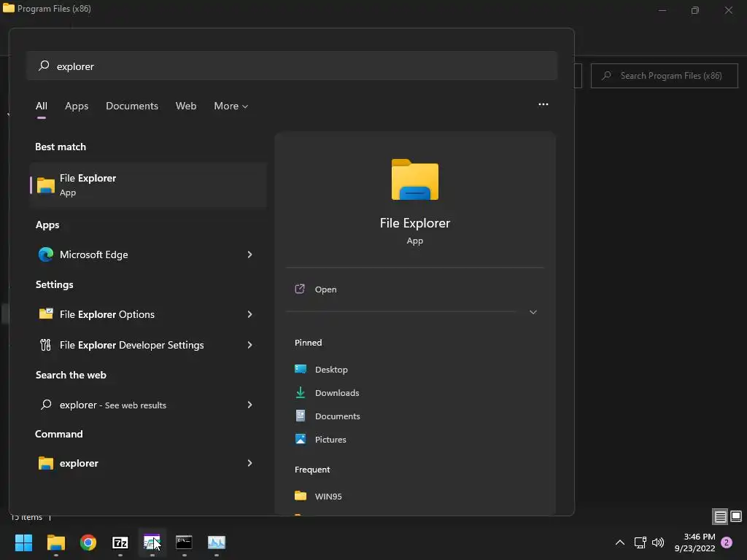Click the taskbar icon under the mouse cursor
This screenshot has width=747, height=560.
(152, 542)
